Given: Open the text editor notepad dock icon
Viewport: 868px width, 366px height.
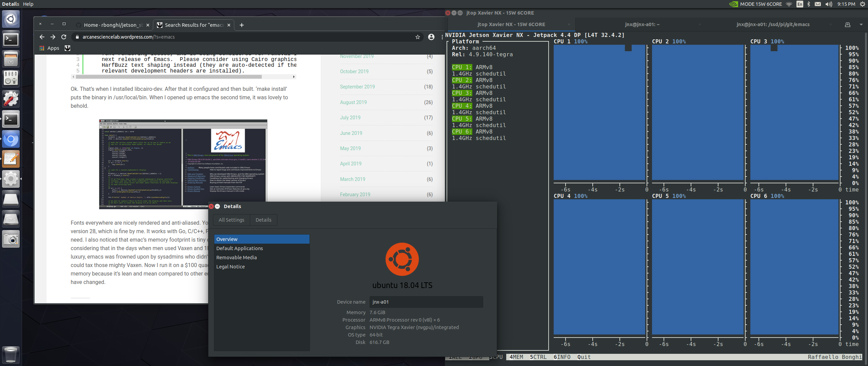Looking at the screenshot, I should (x=11, y=159).
